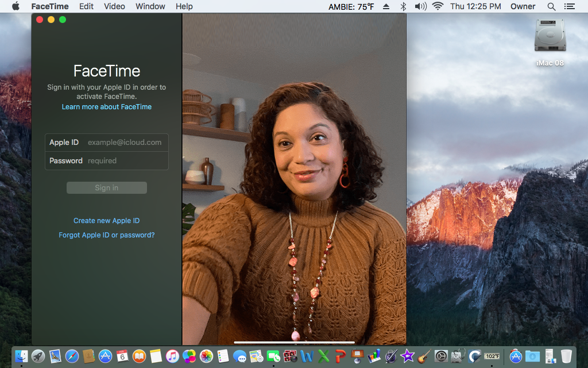Focus the Password field
588x368 pixels.
pyautogui.click(x=106, y=161)
